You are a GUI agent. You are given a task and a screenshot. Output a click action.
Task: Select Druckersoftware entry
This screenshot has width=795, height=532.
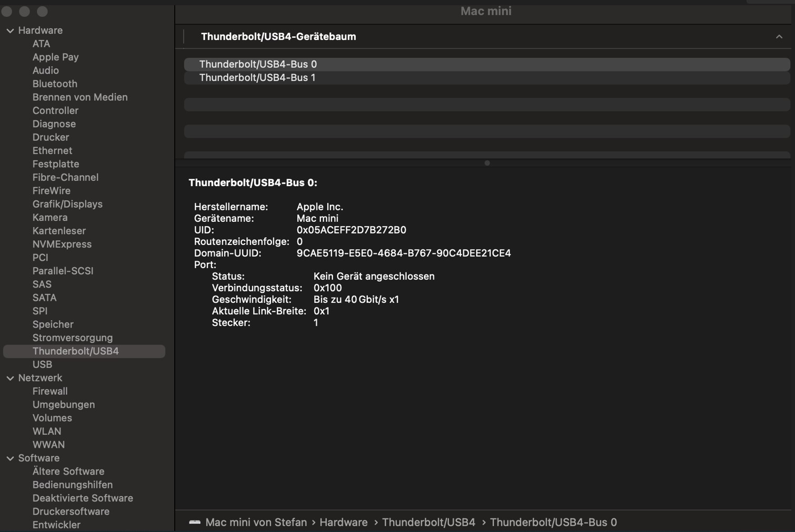71,511
